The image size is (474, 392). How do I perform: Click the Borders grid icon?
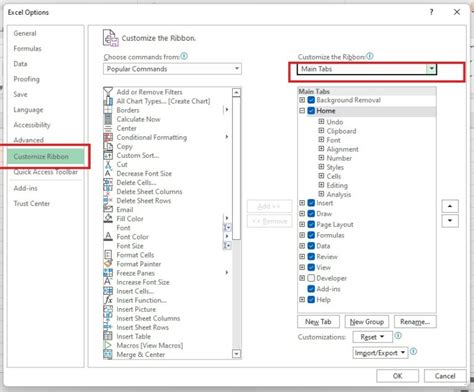108,110
